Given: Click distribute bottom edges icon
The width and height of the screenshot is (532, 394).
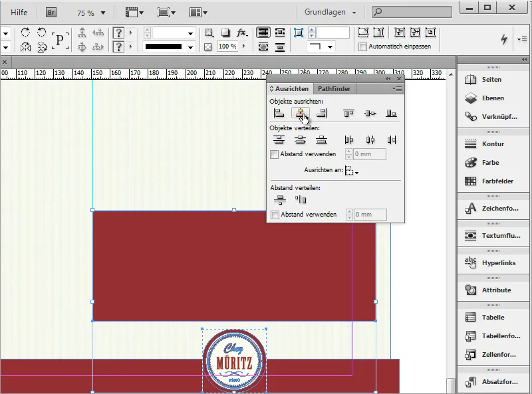Looking at the screenshot, I should (x=321, y=140).
